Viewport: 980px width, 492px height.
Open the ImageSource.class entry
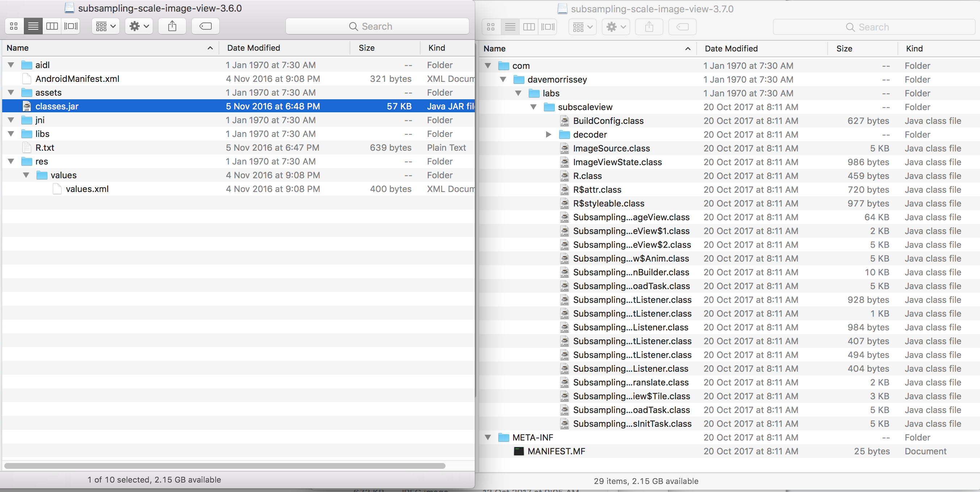click(611, 148)
